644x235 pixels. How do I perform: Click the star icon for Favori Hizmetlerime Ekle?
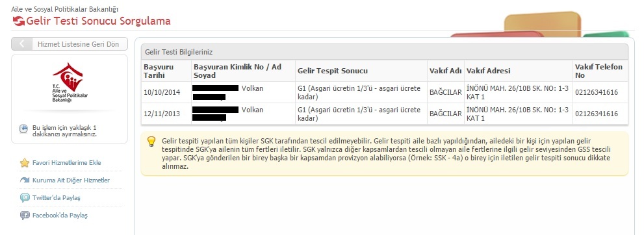pos(25,163)
